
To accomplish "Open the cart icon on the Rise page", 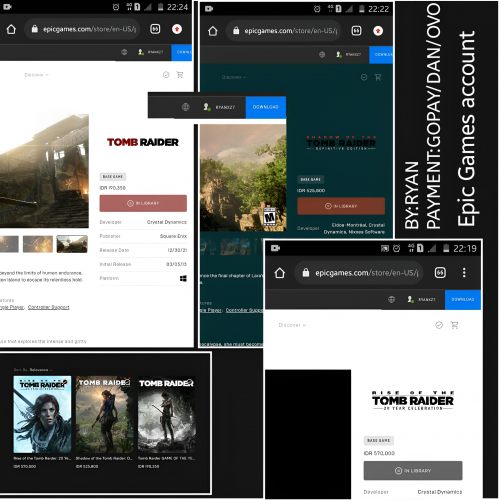I will click(x=454, y=325).
